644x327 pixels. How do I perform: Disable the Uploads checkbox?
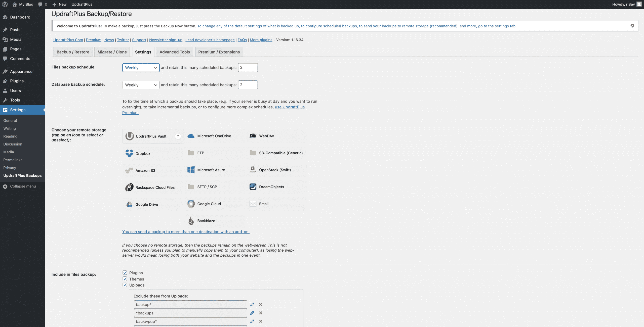tap(125, 285)
